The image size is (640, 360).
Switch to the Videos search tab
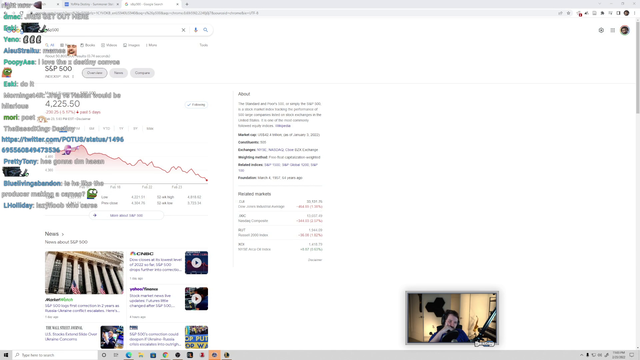pyautogui.click(x=109, y=45)
